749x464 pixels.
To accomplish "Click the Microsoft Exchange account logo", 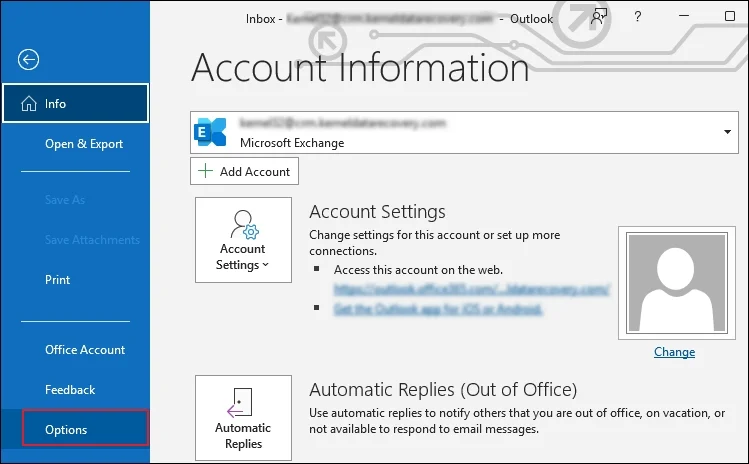I will (x=210, y=132).
